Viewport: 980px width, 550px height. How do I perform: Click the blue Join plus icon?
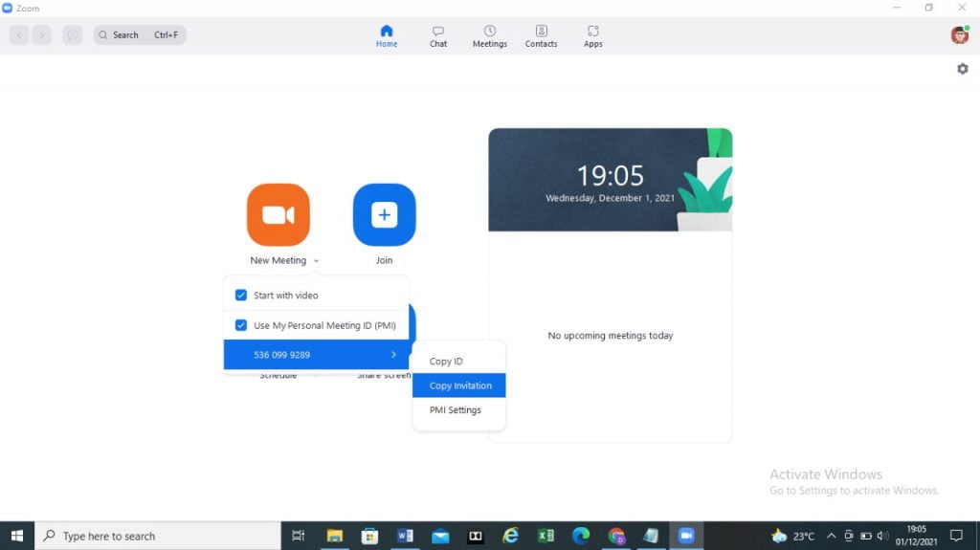384,215
